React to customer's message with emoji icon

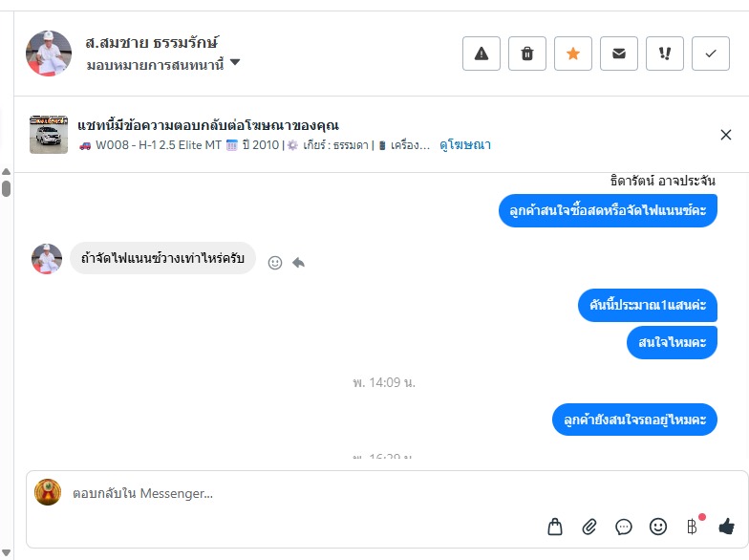coord(275,262)
